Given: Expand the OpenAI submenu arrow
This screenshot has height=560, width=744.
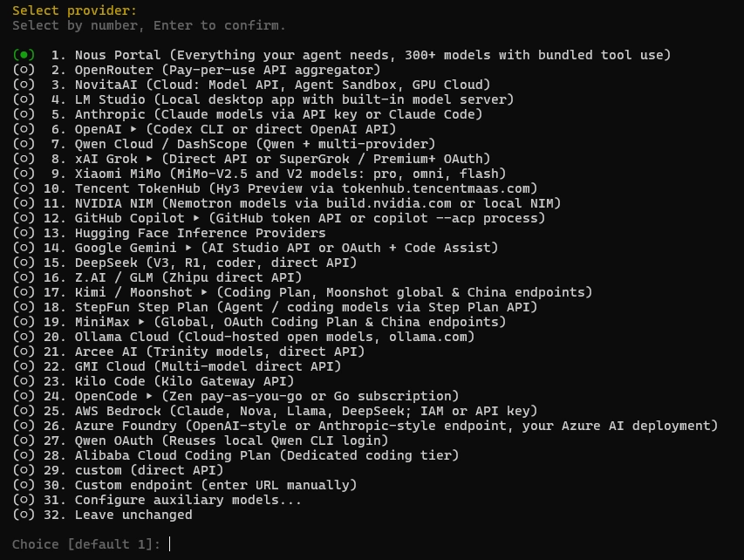Looking at the screenshot, I should pos(133,129).
